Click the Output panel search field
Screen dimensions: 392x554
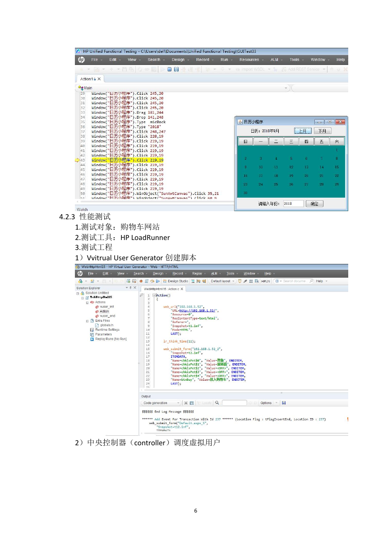[x=234, y=403]
